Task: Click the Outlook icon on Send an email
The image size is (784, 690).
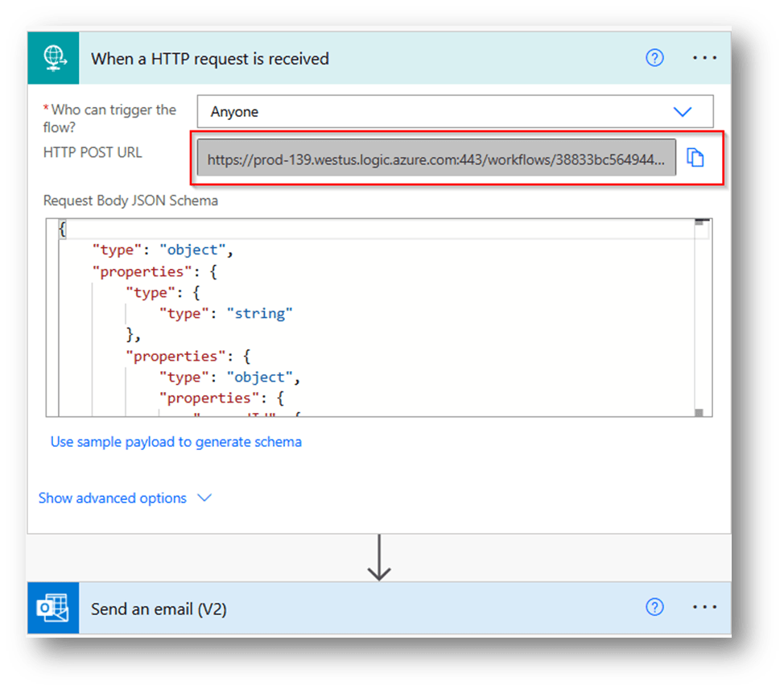Action: pyautogui.click(x=52, y=609)
